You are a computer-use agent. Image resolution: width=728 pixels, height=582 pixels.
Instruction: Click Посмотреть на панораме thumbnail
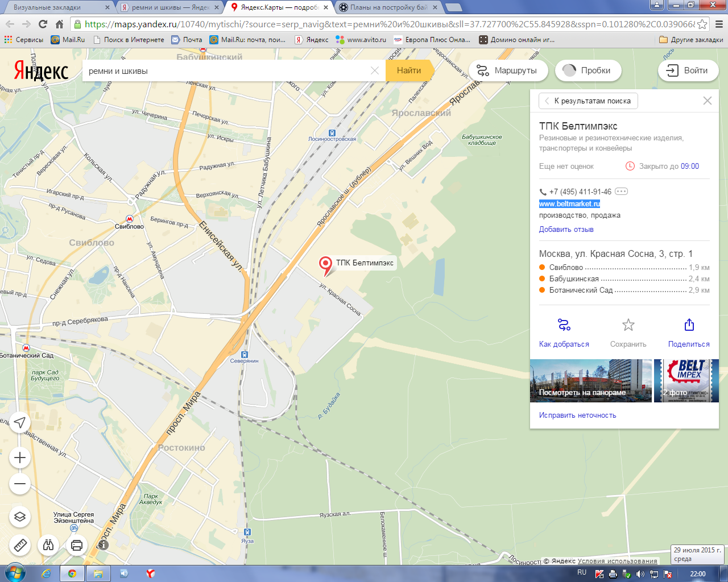[x=590, y=380]
